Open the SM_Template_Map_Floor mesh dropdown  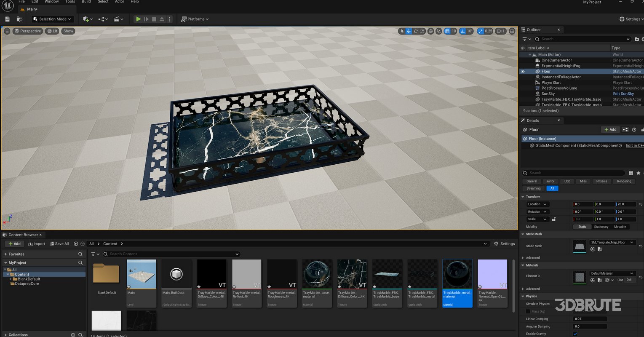pos(612,242)
